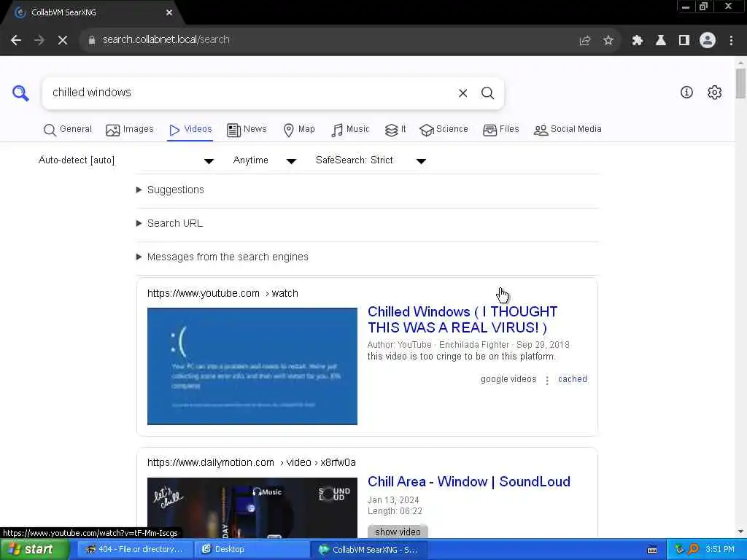
Task: Switch to Desktop taskbar item
Action: tap(252, 550)
